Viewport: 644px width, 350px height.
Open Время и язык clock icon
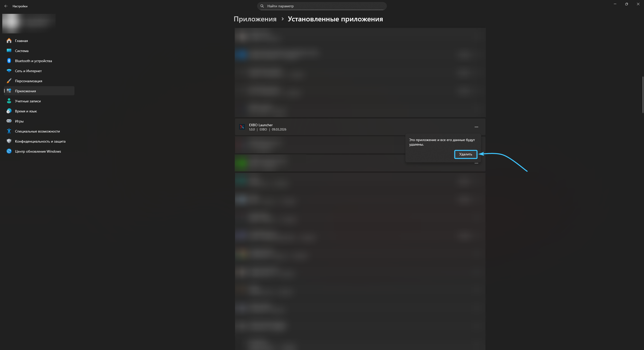point(9,111)
